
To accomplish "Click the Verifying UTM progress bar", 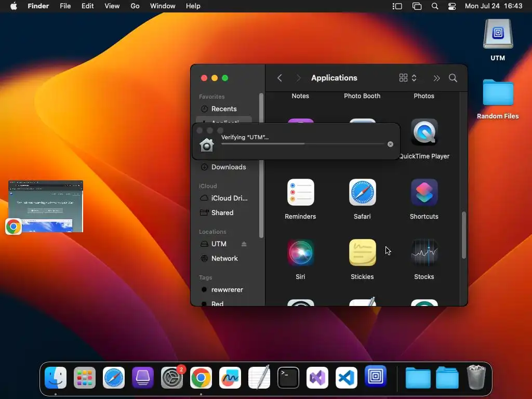I will (x=303, y=144).
